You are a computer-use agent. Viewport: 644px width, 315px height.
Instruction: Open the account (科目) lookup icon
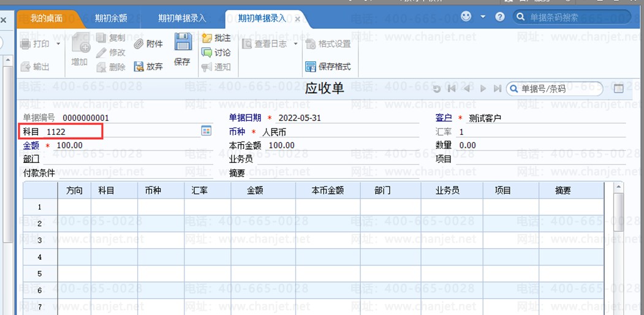pos(206,131)
